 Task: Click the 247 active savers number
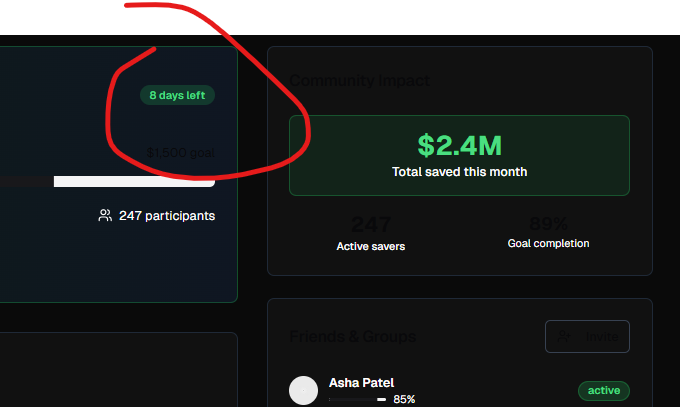[x=371, y=224]
